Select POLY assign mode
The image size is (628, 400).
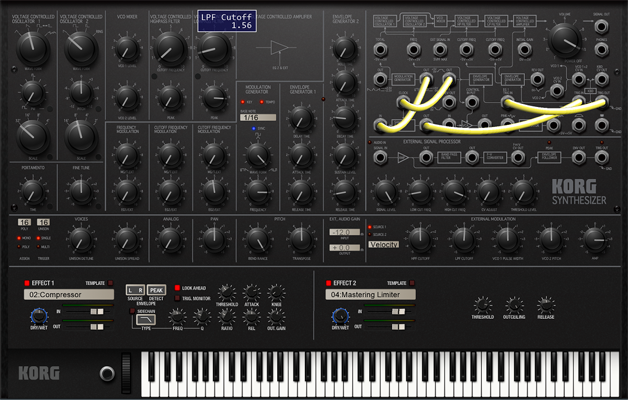tap(19, 246)
